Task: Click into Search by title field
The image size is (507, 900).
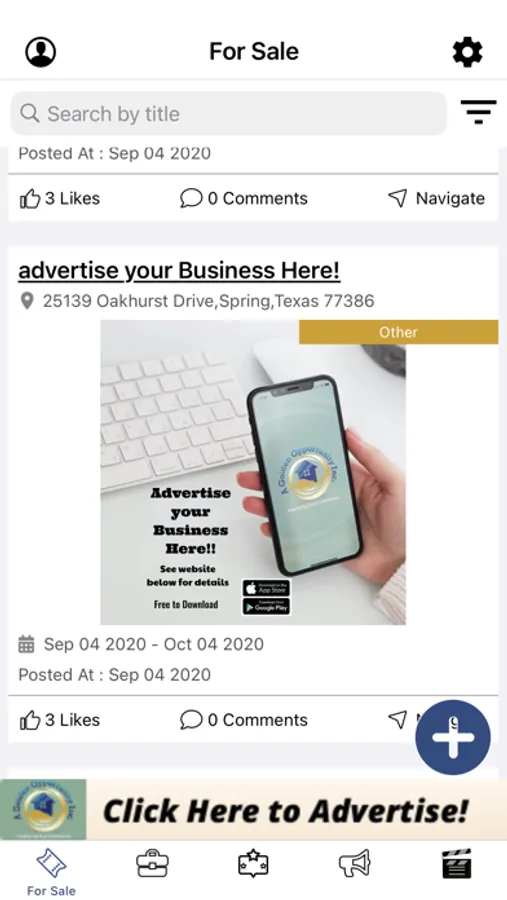Action: click(x=229, y=113)
